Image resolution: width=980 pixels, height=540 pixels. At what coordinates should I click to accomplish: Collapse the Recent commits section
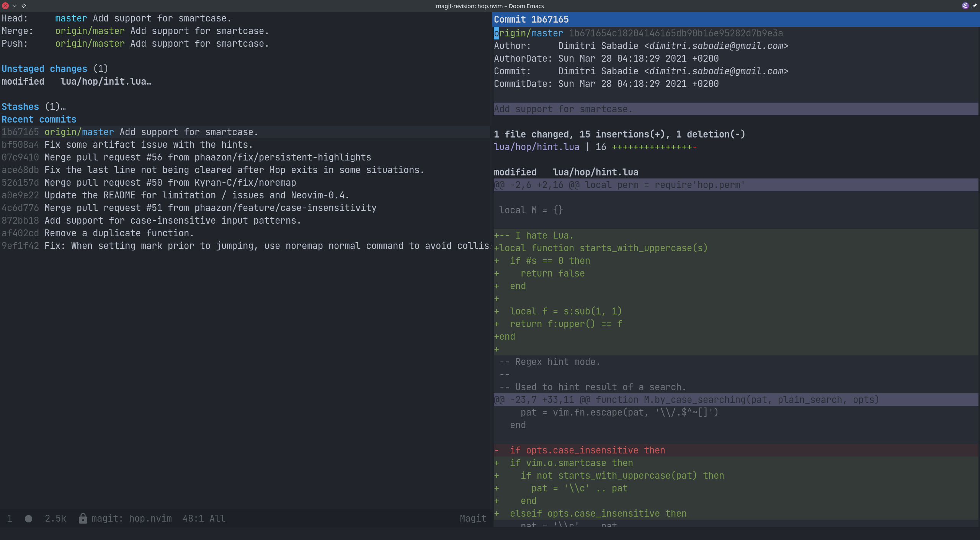tap(39, 119)
